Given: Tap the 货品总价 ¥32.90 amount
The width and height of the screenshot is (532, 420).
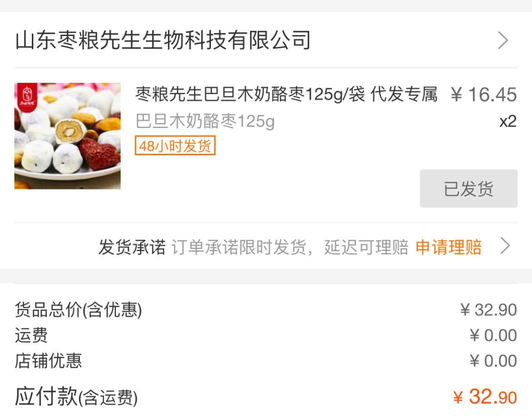Looking at the screenshot, I should (488, 309).
